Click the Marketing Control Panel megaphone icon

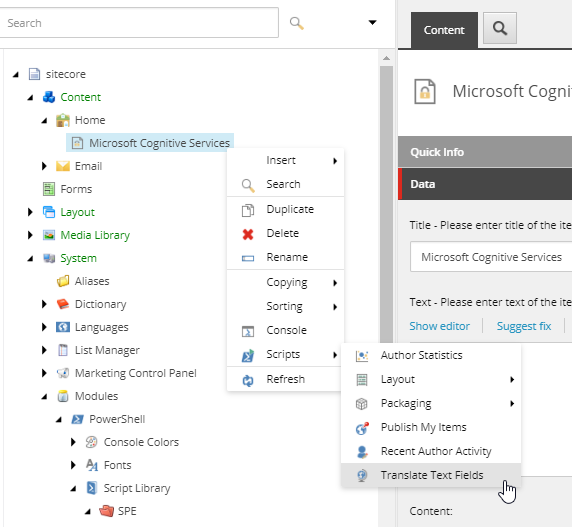pos(63,373)
